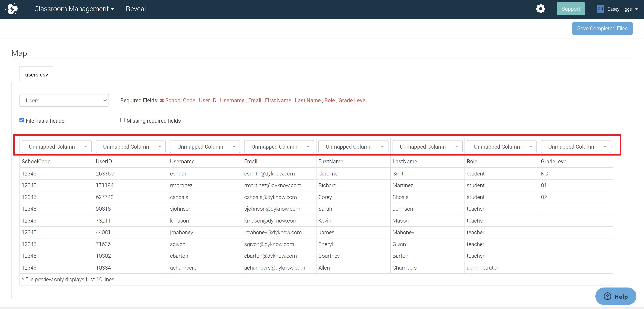This screenshot has height=309, width=644.
Task: Click Username required field text
Action: (232, 100)
